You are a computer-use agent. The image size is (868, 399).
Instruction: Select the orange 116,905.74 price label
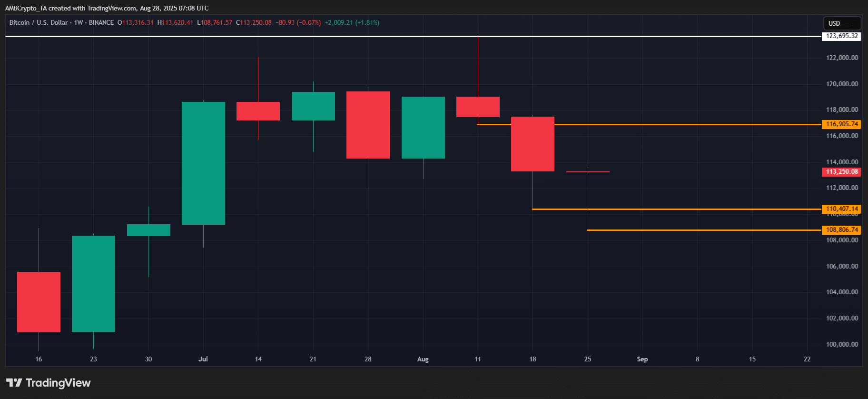(841, 124)
